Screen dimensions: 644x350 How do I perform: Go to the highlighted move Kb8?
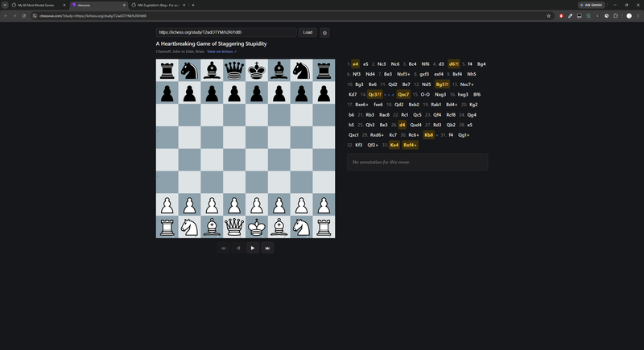tap(428, 135)
